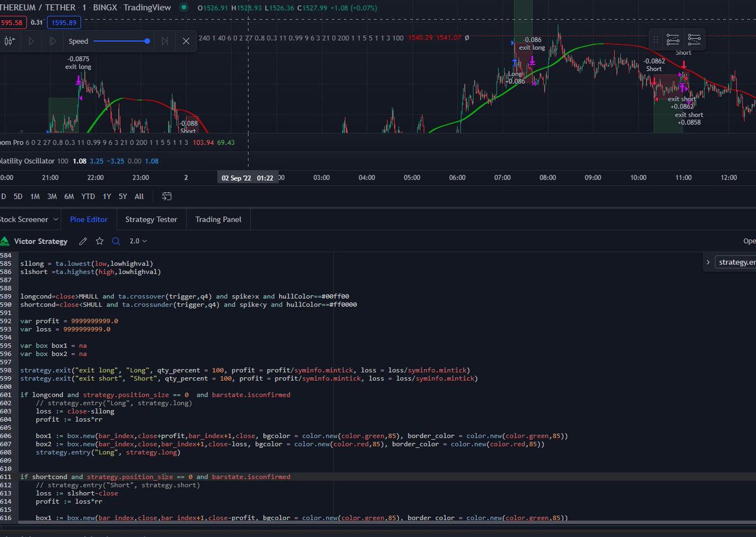Click the long position drawing tool icon
This screenshot has height=537, width=756.
coord(672,40)
